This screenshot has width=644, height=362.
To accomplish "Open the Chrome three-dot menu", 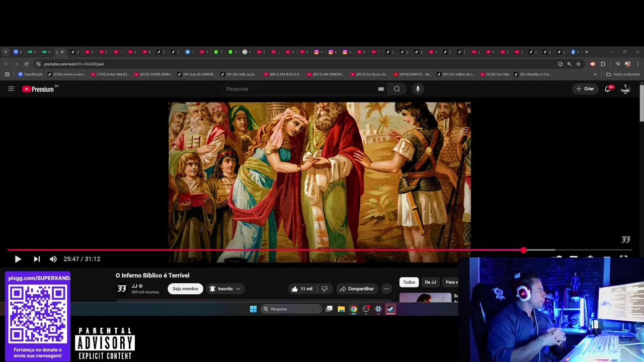I will pyautogui.click(x=638, y=64).
